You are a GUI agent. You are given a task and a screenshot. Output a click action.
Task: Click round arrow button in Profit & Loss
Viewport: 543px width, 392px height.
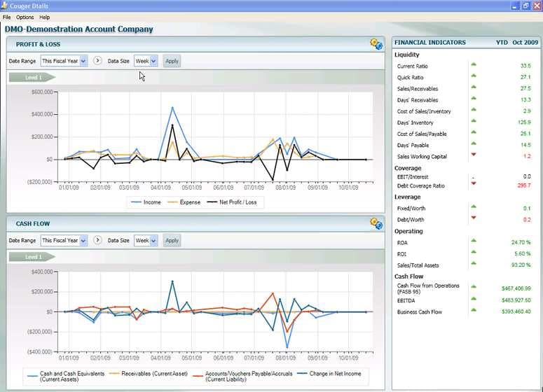(97, 61)
